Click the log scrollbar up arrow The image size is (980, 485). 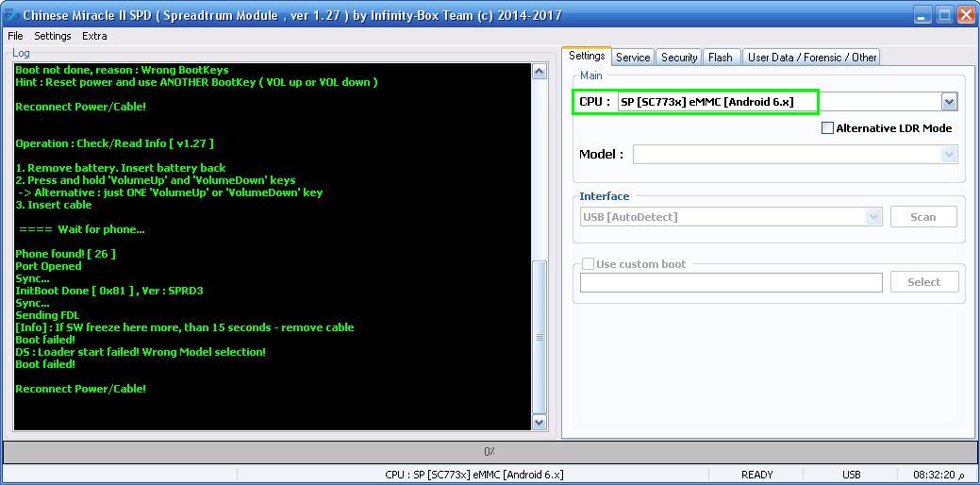point(539,72)
